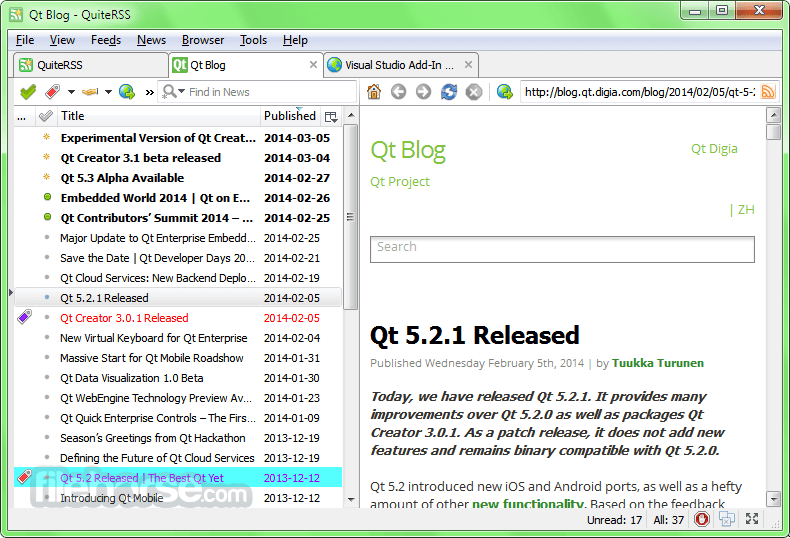790x538 pixels.
Task: Click the read-status checkmark column header
Action: [x=46, y=116]
